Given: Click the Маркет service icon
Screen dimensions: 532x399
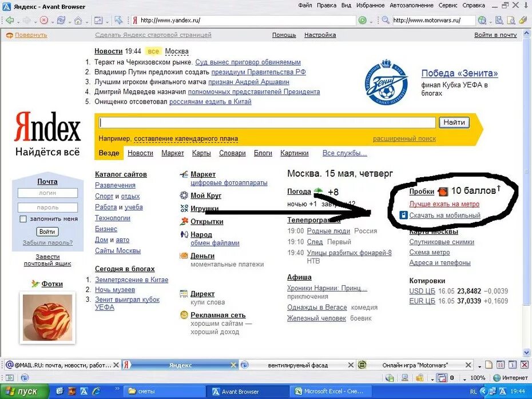Looking at the screenshot, I should (x=184, y=174).
